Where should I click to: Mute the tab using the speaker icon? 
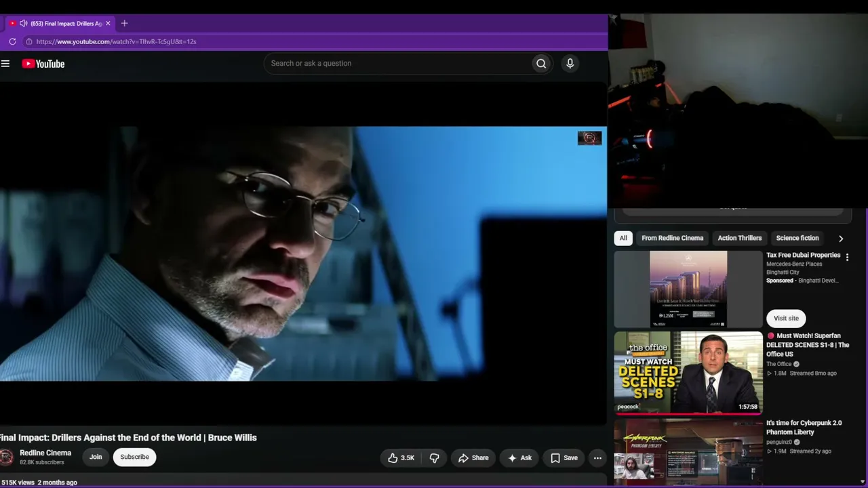tap(24, 23)
